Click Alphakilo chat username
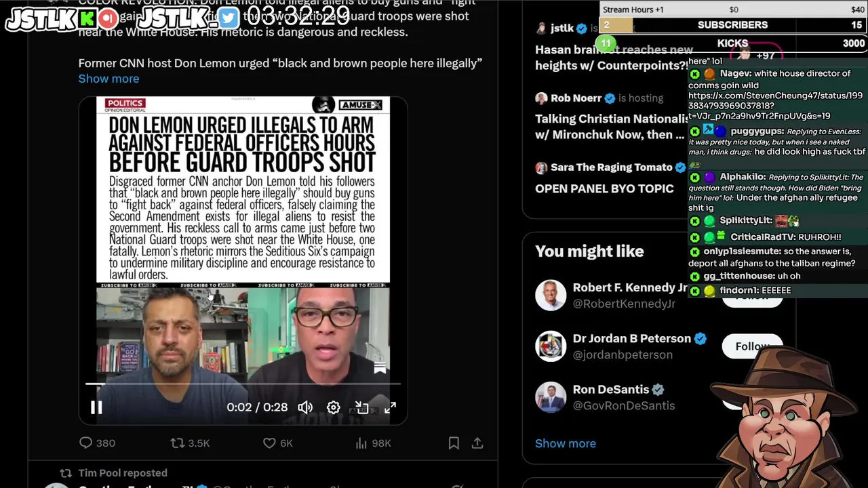Viewport: 868px width, 488px height. click(x=742, y=177)
